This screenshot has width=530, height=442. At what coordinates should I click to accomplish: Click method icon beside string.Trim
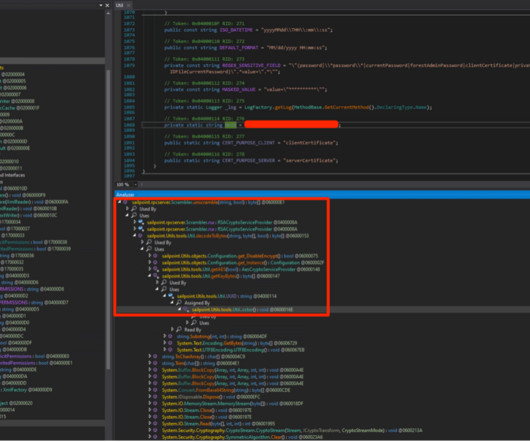155,363
